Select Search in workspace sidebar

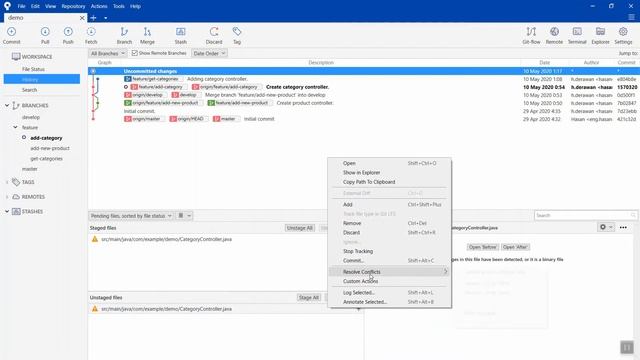(29, 90)
